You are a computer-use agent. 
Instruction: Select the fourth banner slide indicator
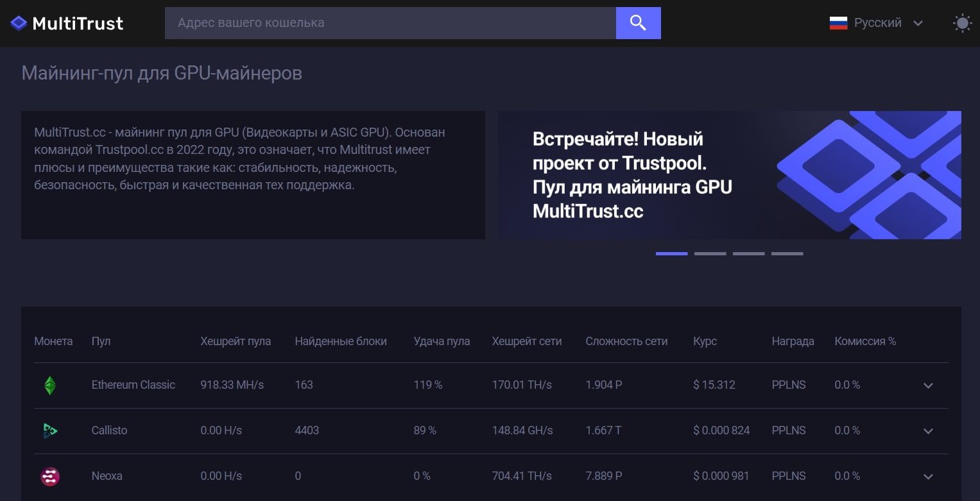tap(787, 254)
